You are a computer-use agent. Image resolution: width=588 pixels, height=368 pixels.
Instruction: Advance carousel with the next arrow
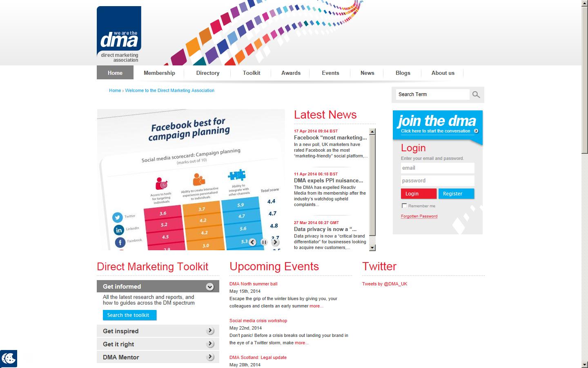276,242
